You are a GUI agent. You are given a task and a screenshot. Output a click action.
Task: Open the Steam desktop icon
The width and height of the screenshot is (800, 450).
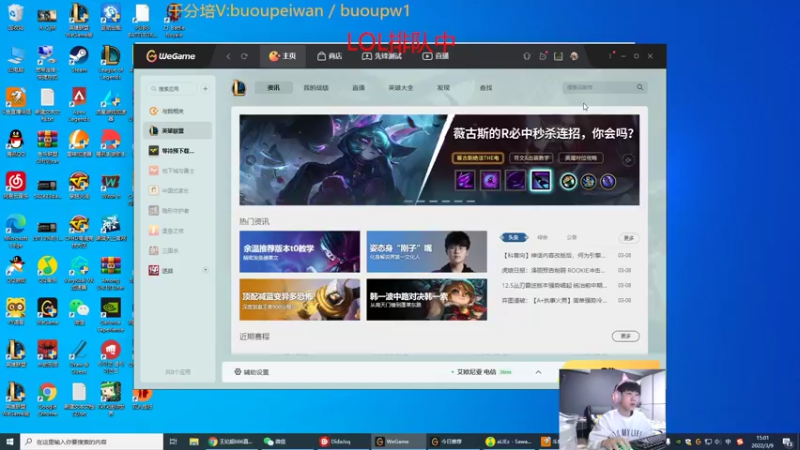[x=79, y=59]
